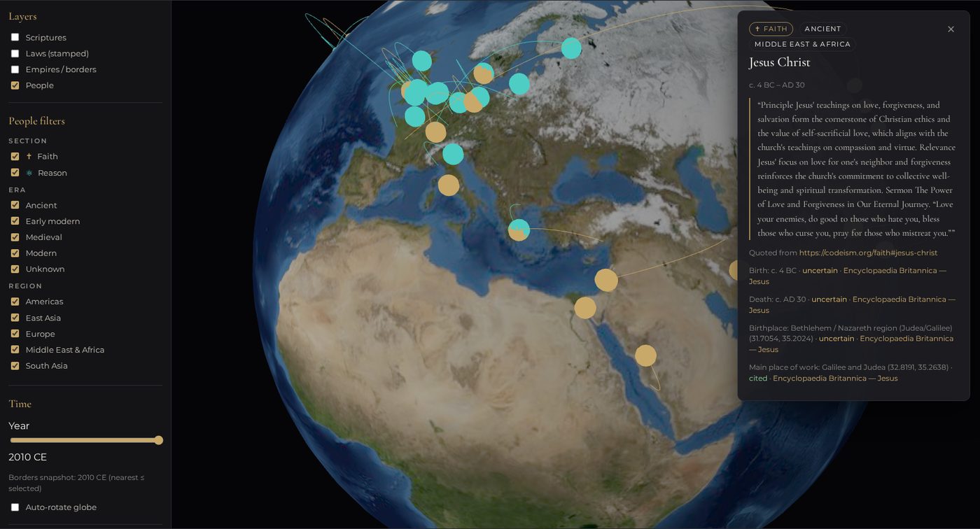This screenshot has width=980, height=529.
Task: Click the 2010 CE year value
Action: (28, 457)
